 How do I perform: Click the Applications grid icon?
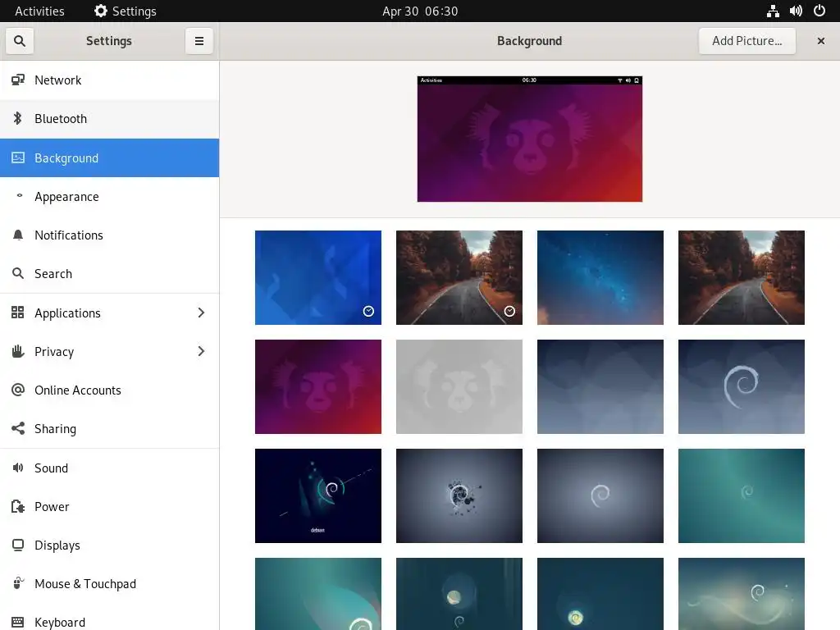[x=18, y=313]
